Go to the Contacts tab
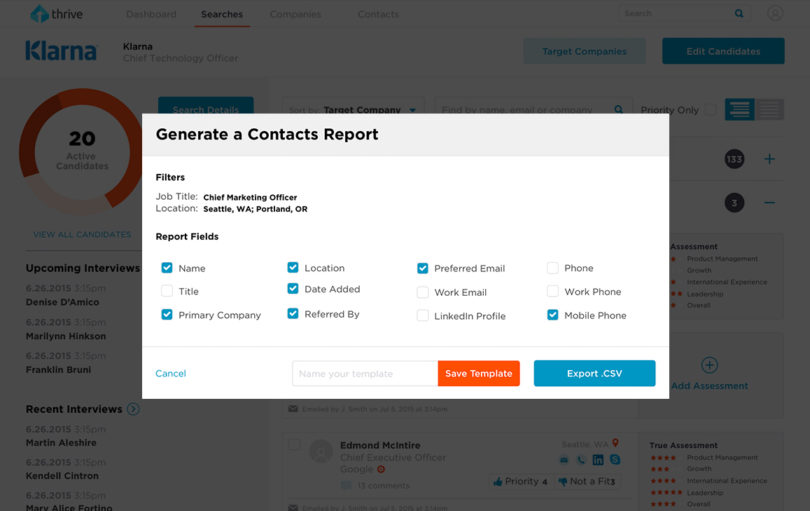This screenshot has height=511, width=810. (x=378, y=14)
